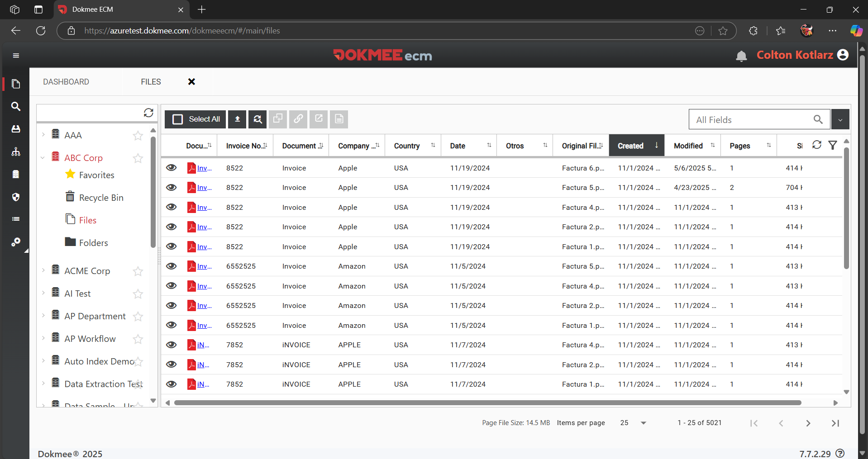Open the items per page dropdown
Image resolution: width=868 pixels, height=459 pixels.
point(644,423)
